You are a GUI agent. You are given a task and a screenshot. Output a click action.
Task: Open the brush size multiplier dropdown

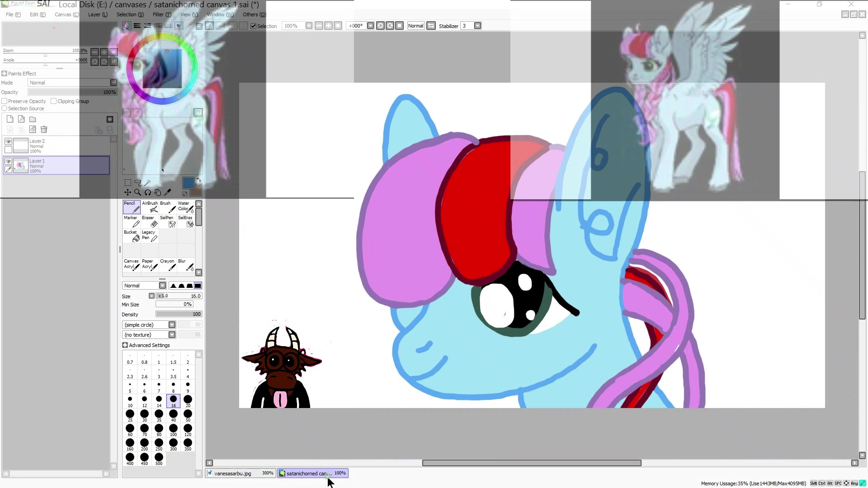[x=151, y=296]
